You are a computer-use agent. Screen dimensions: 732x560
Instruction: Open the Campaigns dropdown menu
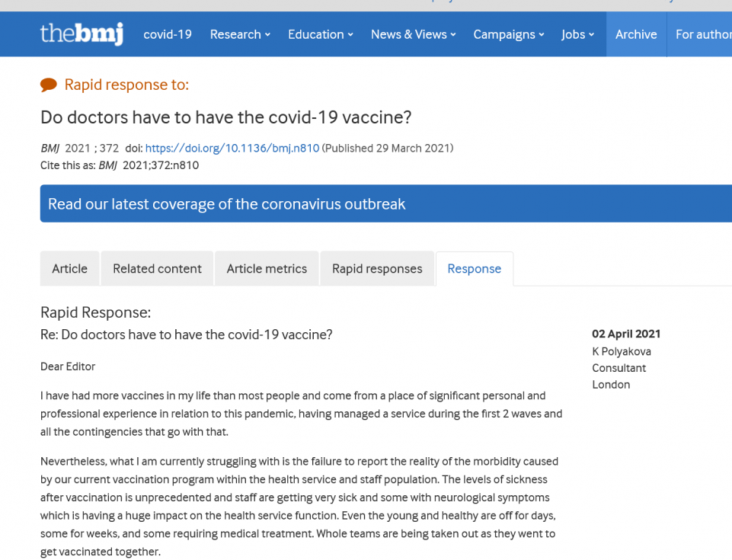[508, 34]
